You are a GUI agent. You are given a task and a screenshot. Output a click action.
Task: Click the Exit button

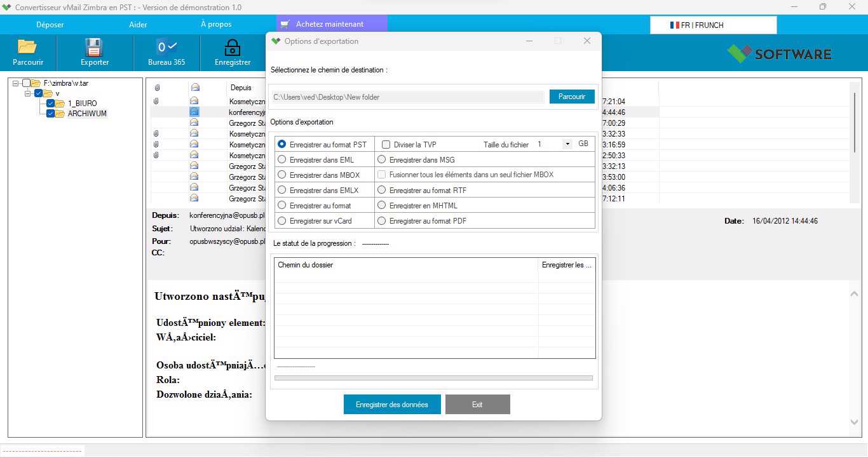pos(477,405)
